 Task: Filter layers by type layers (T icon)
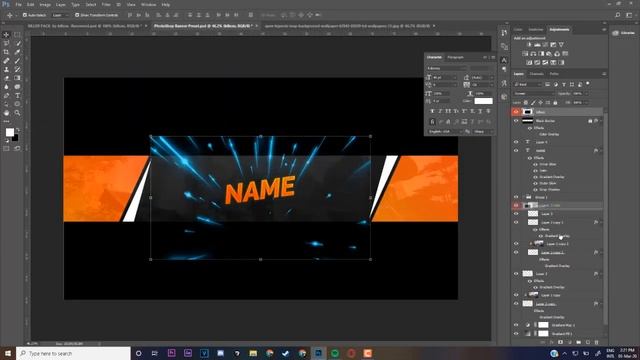564,84
